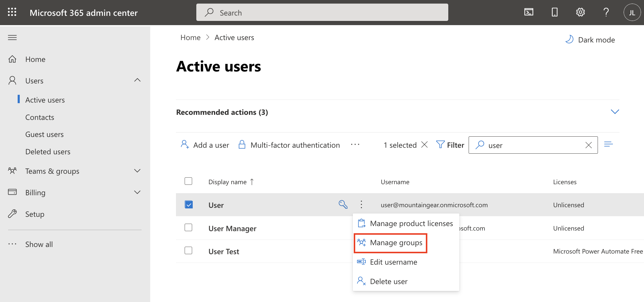Click the column view options icon

(x=608, y=145)
